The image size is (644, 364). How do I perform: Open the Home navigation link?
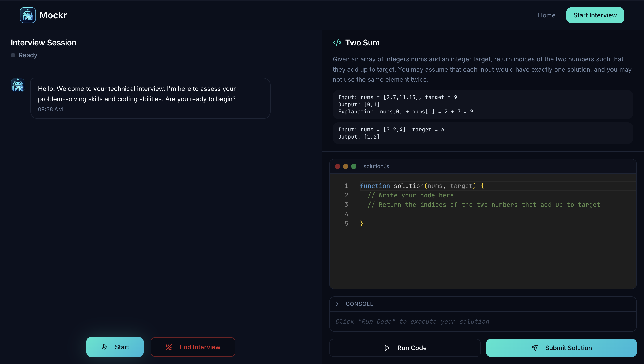547,15
